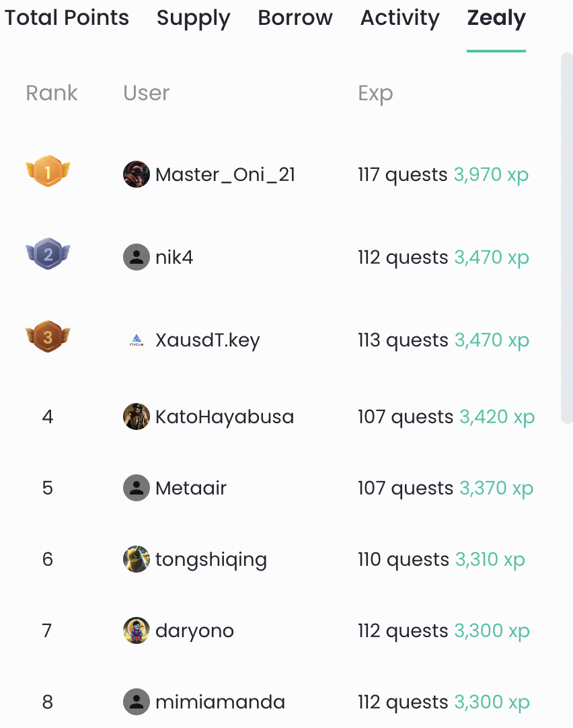Select the Zealy tab
Screen dimensions: 573x728
coord(496,19)
